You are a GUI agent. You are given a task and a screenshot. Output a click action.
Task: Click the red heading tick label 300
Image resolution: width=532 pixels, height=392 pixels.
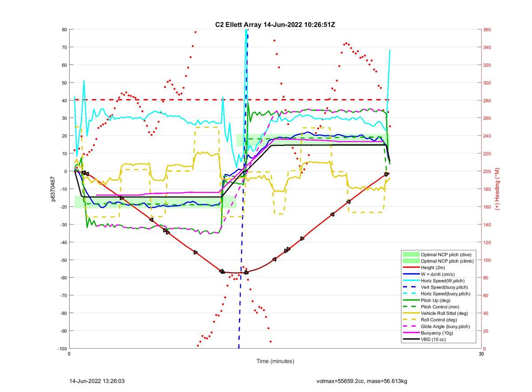(487, 83)
